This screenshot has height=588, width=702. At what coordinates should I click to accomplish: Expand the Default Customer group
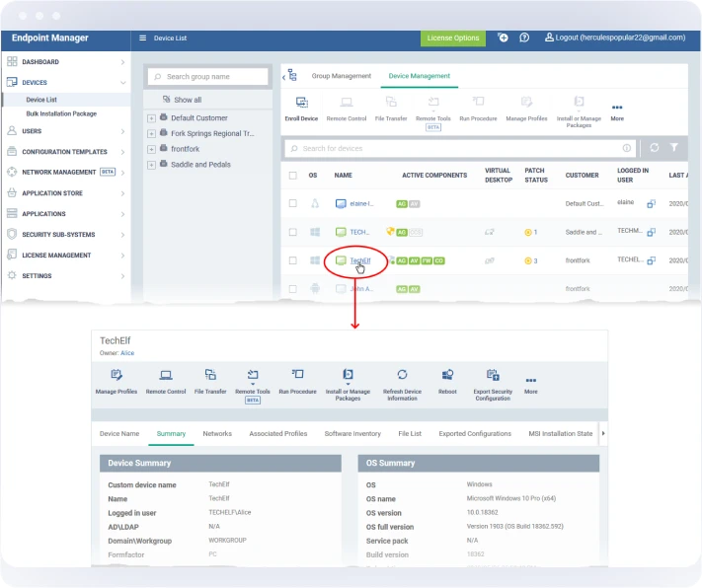click(151, 118)
